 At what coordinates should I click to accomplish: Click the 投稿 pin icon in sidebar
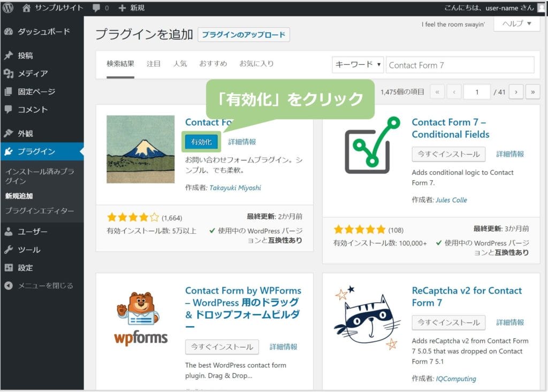[x=9, y=55]
